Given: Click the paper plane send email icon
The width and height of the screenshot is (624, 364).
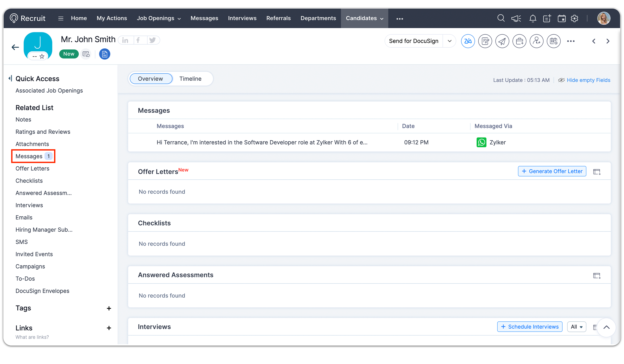Looking at the screenshot, I should tap(502, 41).
